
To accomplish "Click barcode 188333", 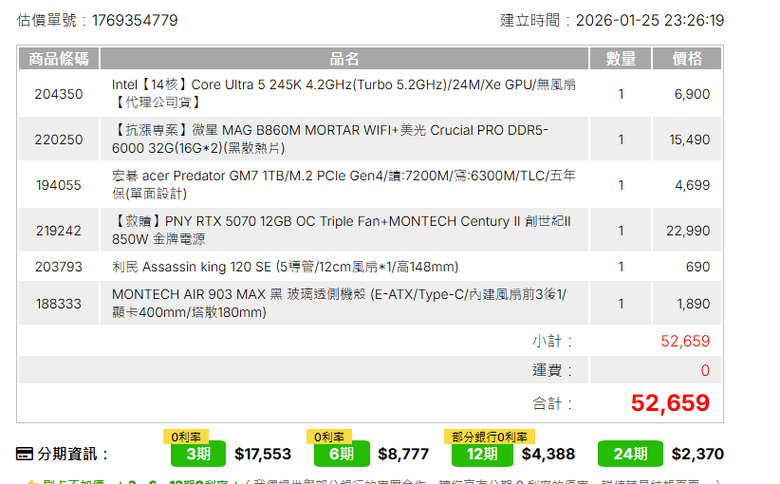I will click(x=59, y=303).
